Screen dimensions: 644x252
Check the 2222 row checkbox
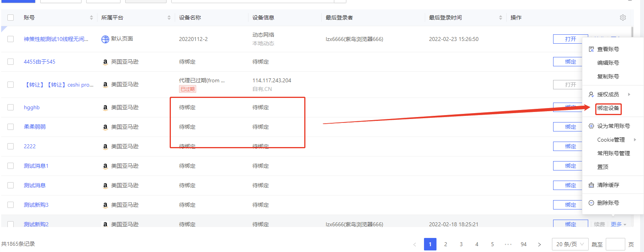coord(11,146)
